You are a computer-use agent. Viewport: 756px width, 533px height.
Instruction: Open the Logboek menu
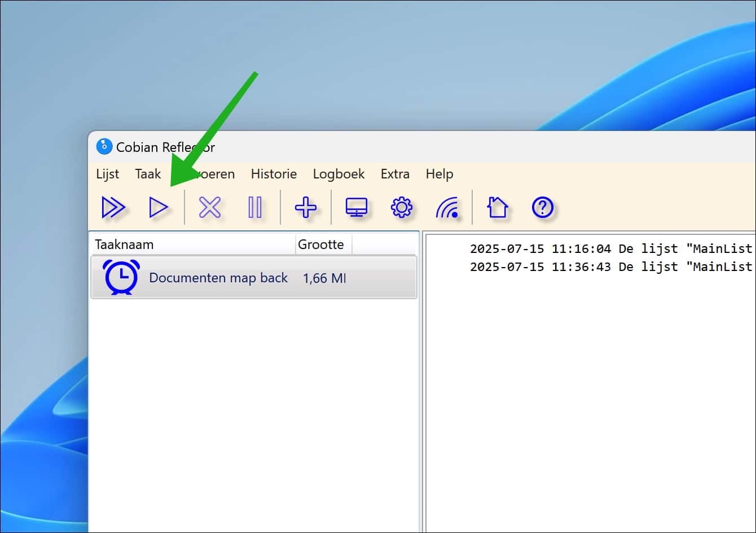pos(339,174)
